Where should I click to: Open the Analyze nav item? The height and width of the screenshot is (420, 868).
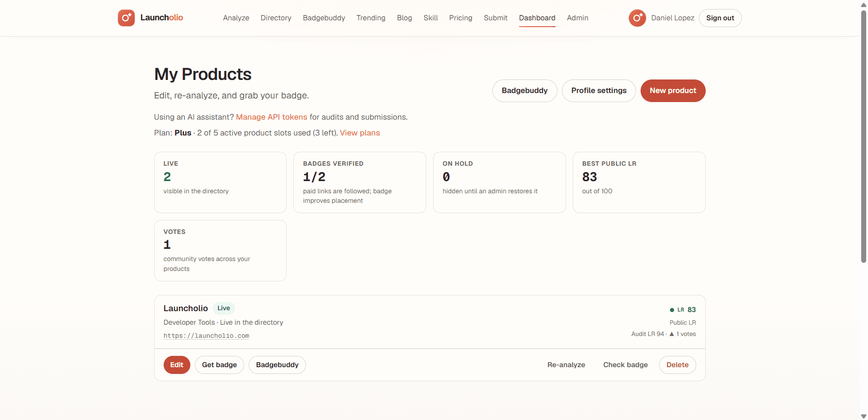pyautogui.click(x=236, y=18)
